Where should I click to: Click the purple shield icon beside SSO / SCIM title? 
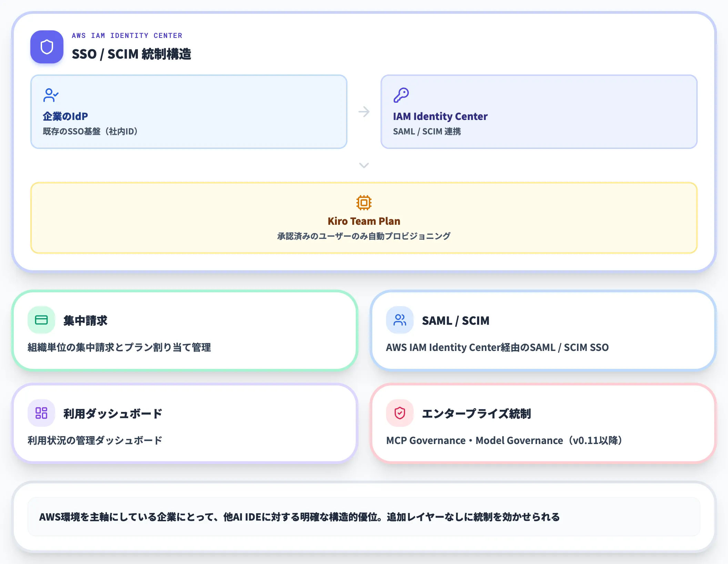tap(47, 47)
